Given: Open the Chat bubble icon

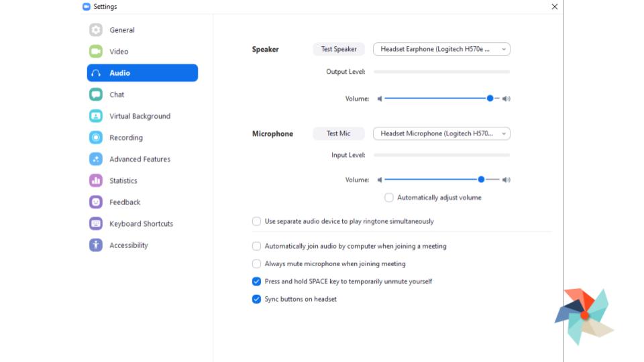Looking at the screenshot, I should point(96,95).
